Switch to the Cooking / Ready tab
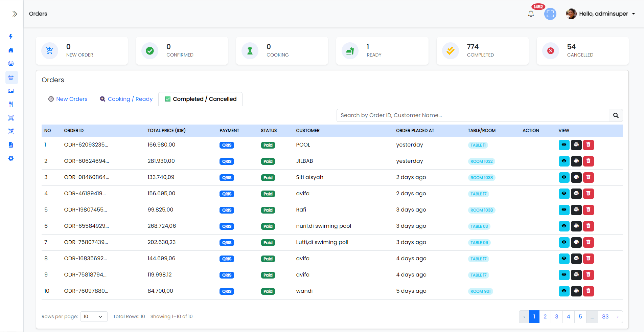Image resolution: width=644 pixels, height=332 pixels. [126, 99]
